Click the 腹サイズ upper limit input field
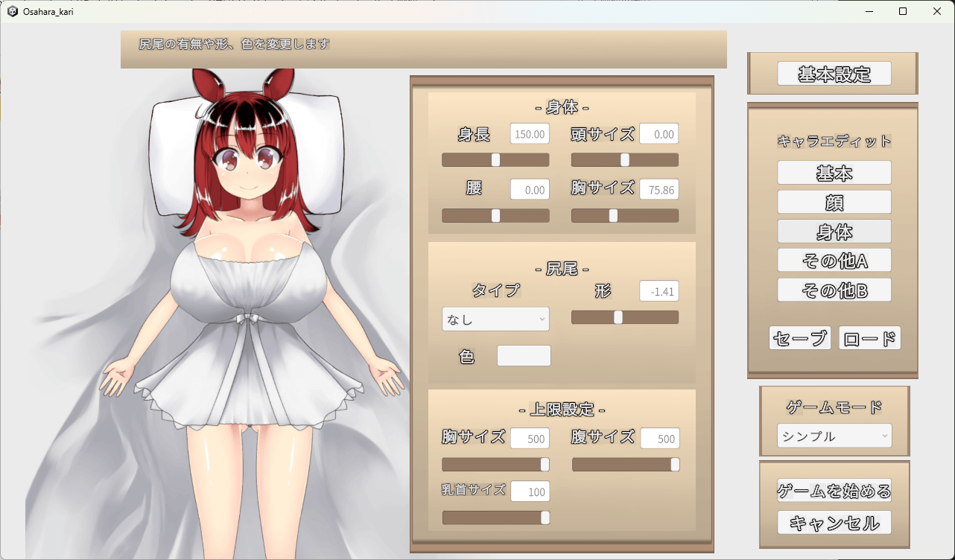This screenshot has height=560, width=955. tap(659, 439)
